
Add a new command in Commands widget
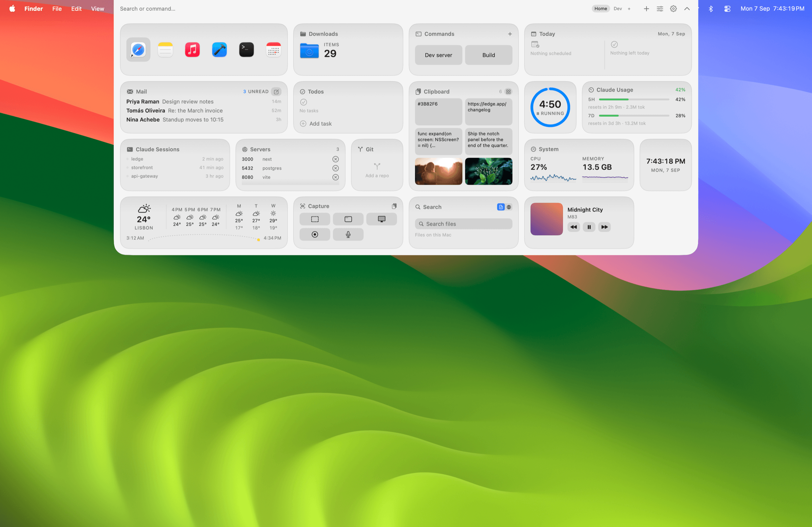click(x=510, y=34)
